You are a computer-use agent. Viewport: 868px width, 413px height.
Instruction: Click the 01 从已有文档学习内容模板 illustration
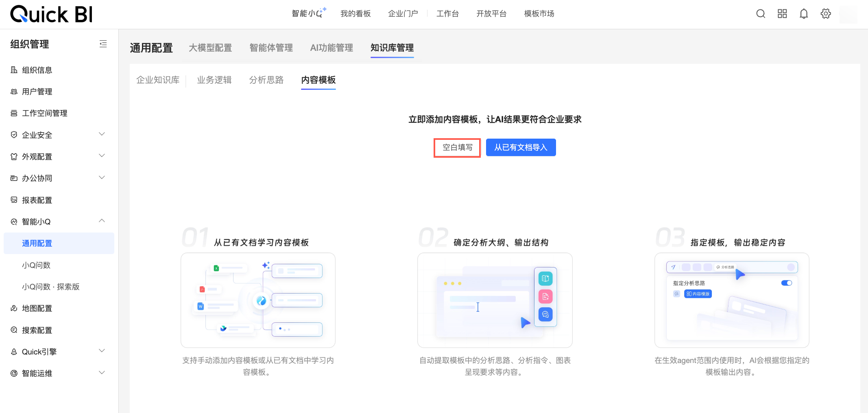258,300
